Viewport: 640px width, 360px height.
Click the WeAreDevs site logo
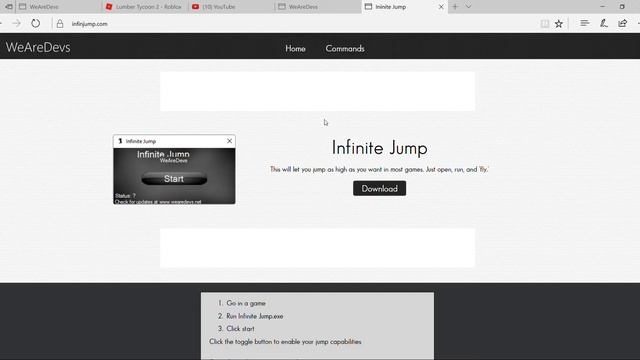pos(38,47)
